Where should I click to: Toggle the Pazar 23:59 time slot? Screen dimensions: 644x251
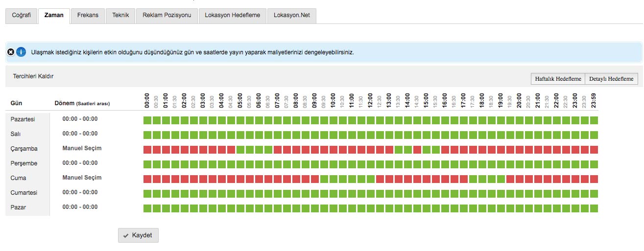[594, 208]
